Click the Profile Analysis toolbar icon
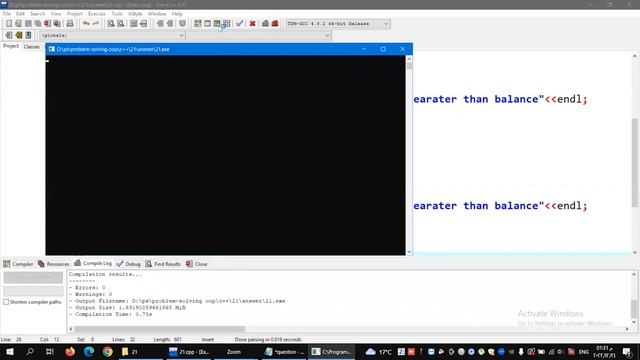This screenshot has width=640, height=360. pyautogui.click(x=265, y=24)
